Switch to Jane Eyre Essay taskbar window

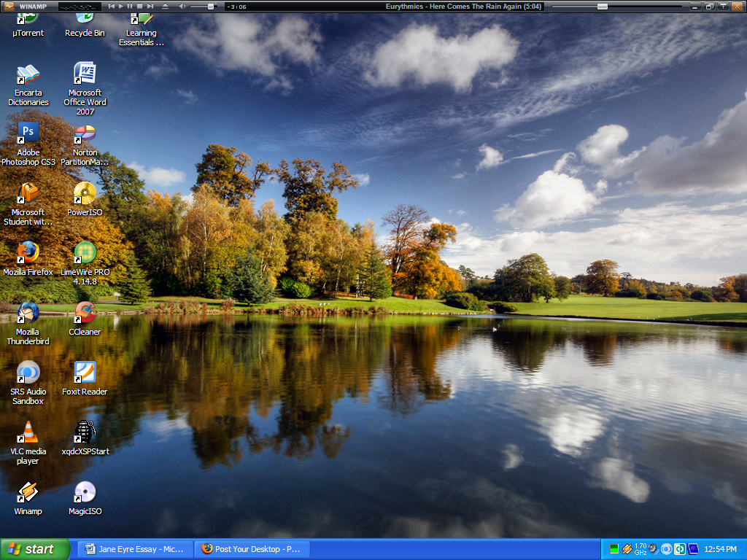135,549
